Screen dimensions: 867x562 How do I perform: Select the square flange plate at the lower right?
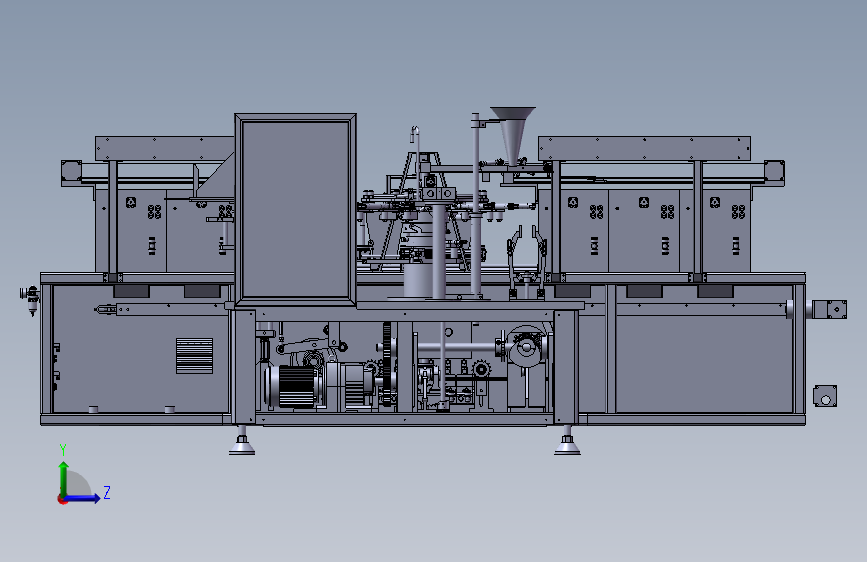[x=825, y=396]
